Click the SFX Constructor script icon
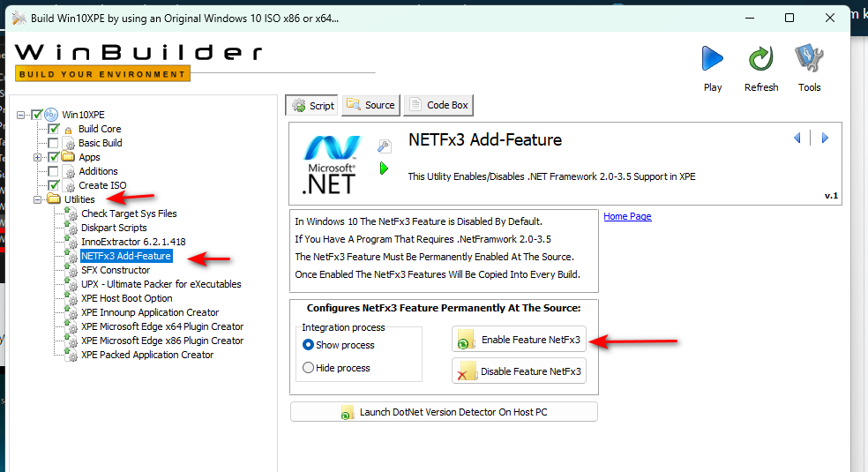 [x=71, y=270]
